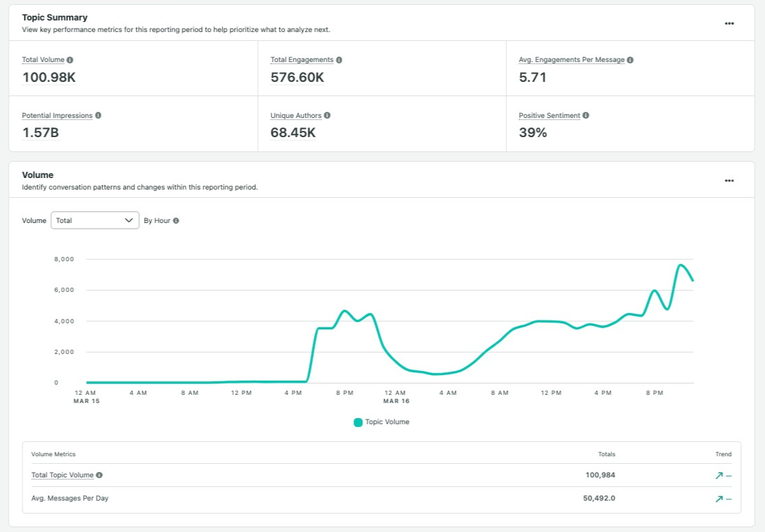Click info icon next to Total Volume
765x532 pixels.
tap(70, 60)
